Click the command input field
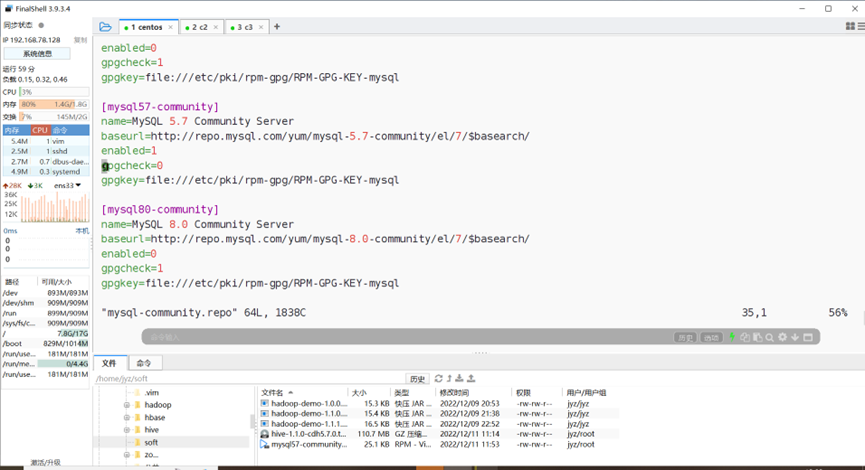865x470 pixels. (x=408, y=337)
